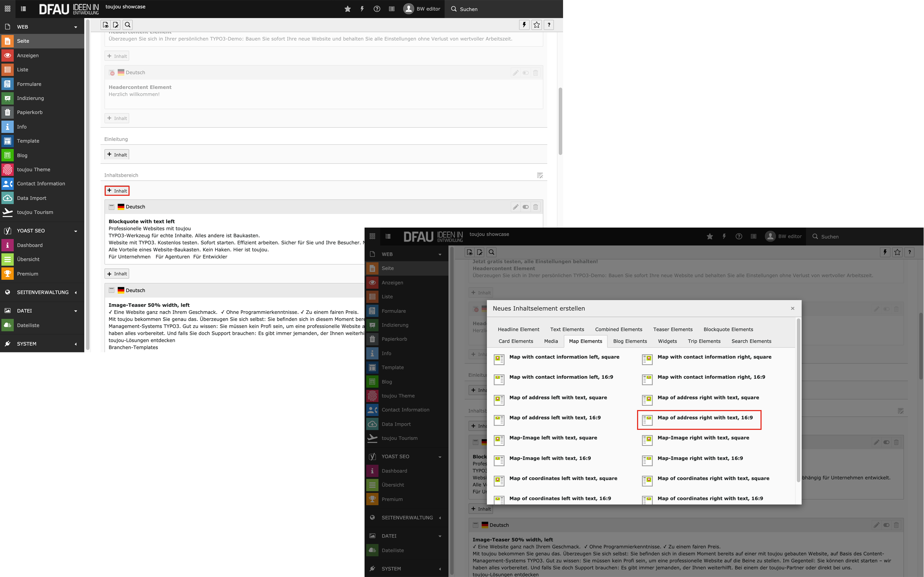Switch to the Widgets tab
Image resolution: width=924 pixels, height=577 pixels.
[667, 341]
